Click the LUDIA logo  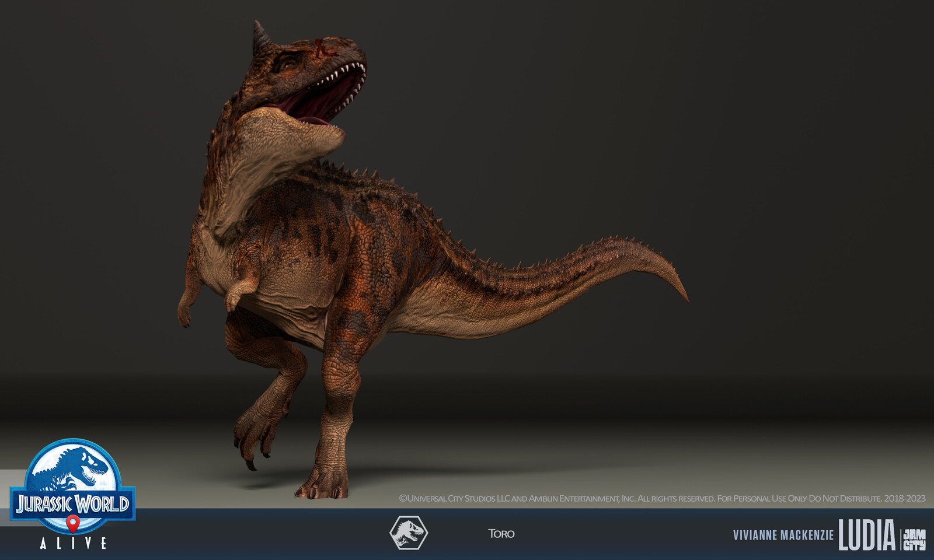867,535
